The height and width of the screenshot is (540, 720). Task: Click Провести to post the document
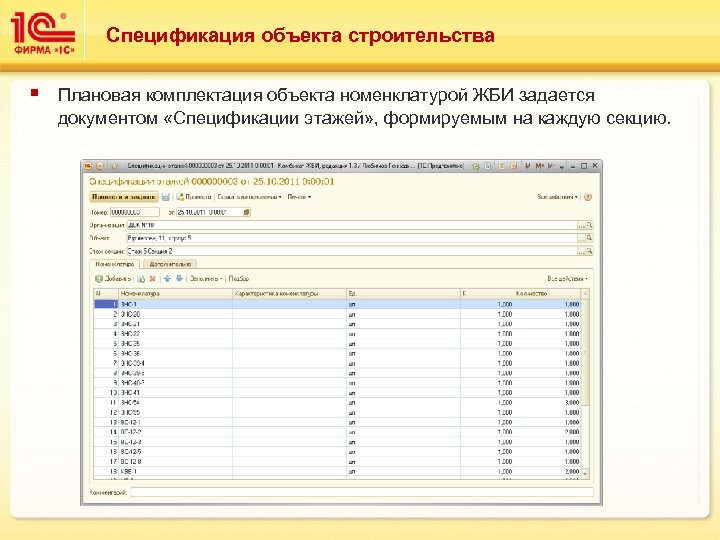point(194,197)
